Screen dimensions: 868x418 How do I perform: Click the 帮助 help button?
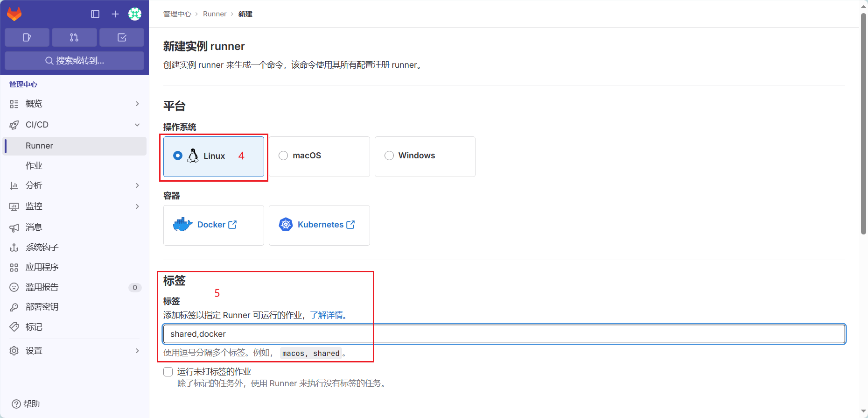tap(26, 404)
